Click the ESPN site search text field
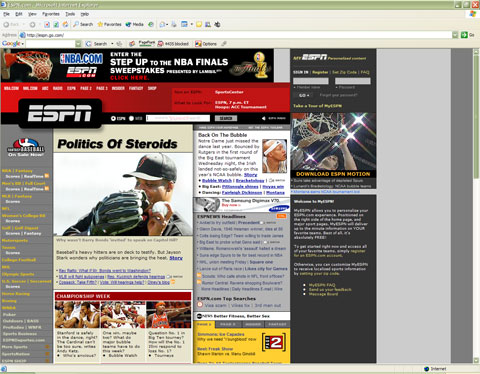This screenshot has height=374, width=480. pos(178,118)
